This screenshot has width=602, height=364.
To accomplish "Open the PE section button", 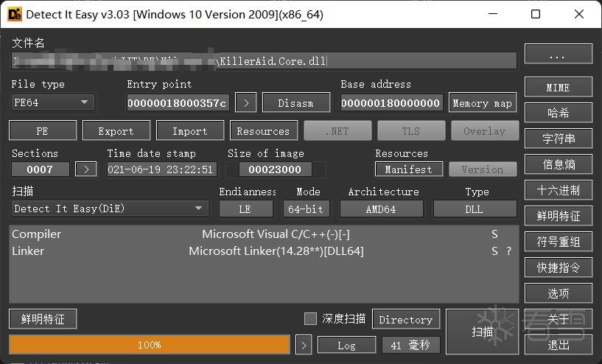I will (43, 131).
